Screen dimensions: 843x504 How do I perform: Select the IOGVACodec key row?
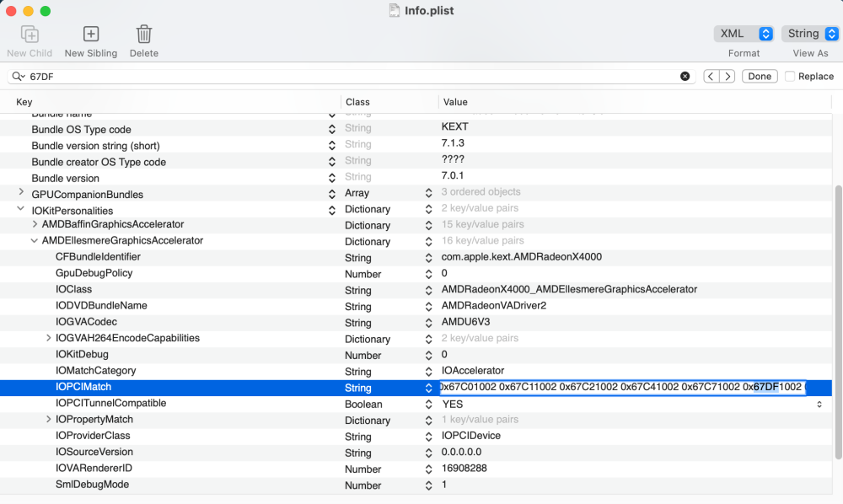pyautogui.click(x=86, y=322)
